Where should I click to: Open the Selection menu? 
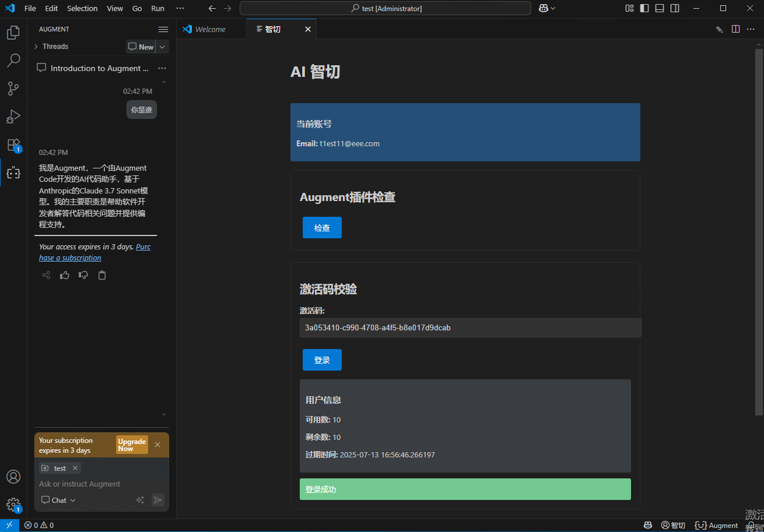coord(82,8)
